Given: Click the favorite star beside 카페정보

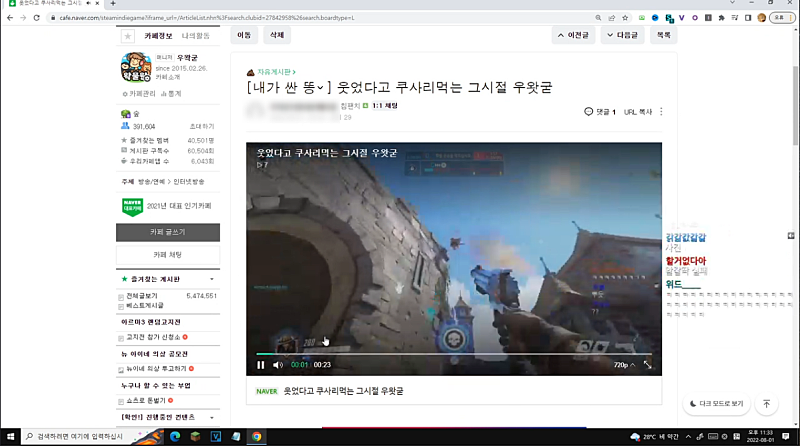Looking at the screenshot, I should 128,36.
